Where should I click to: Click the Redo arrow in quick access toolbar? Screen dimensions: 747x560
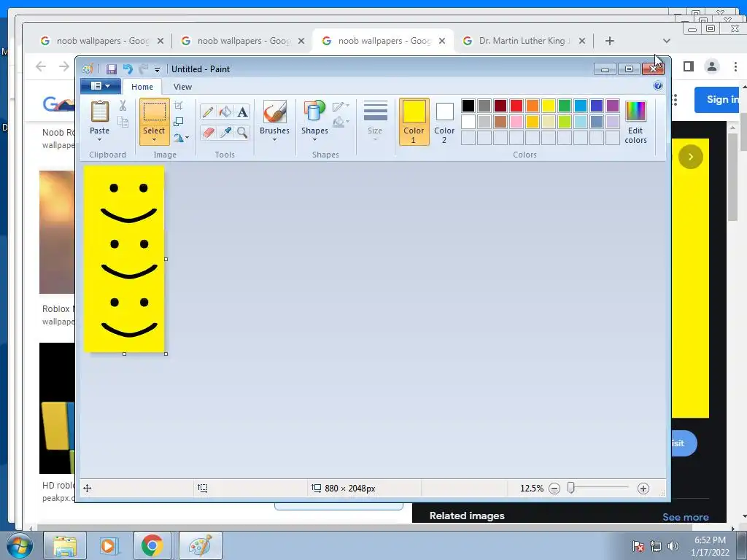(144, 69)
